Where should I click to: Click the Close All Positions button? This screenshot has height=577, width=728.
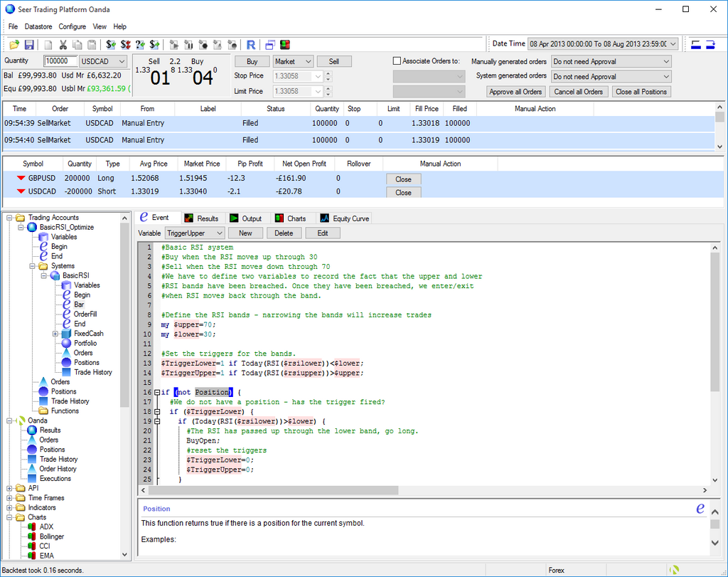pyautogui.click(x=641, y=92)
